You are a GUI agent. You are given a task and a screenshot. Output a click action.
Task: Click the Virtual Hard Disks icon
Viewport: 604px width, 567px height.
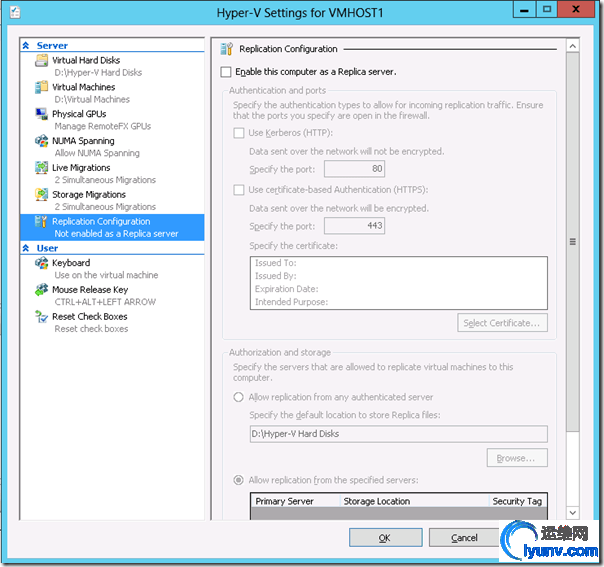pyautogui.click(x=41, y=61)
